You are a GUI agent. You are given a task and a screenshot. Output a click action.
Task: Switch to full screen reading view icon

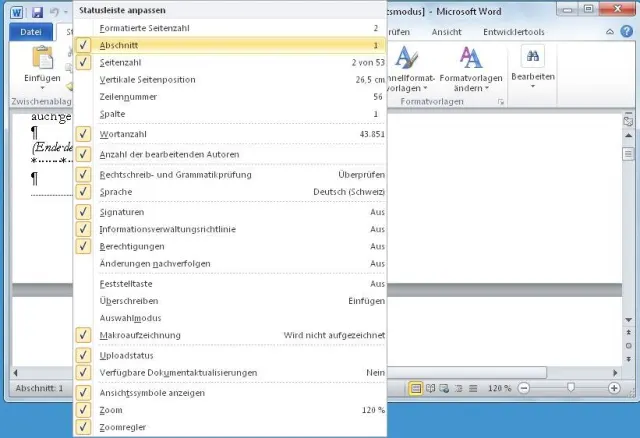tap(429, 388)
